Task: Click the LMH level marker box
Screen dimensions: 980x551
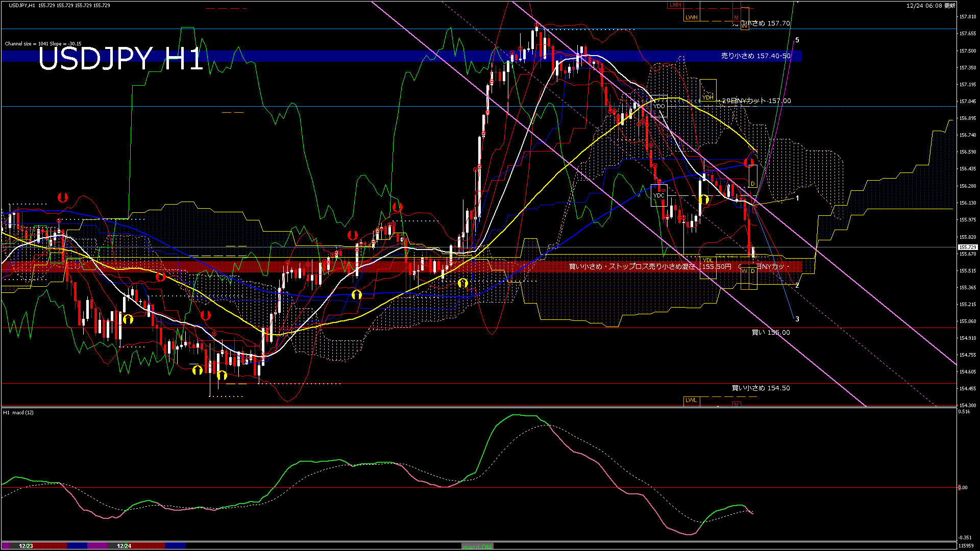Action: (675, 5)
